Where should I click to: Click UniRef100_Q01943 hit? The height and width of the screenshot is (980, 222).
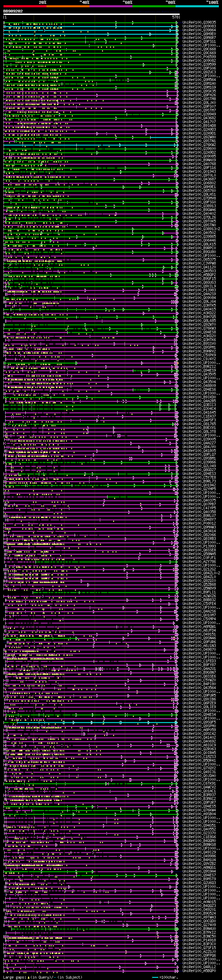tap(199, 172)
